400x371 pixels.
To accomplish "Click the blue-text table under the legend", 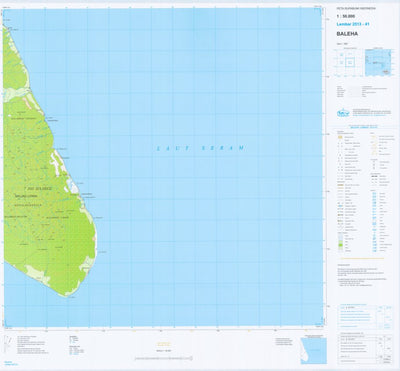I will [364, 316].
